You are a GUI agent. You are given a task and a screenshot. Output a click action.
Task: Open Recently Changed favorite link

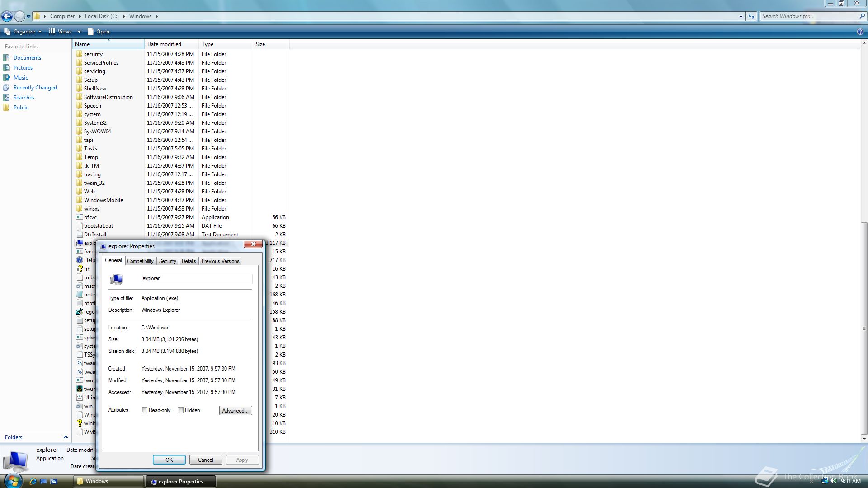pos(35,88)
